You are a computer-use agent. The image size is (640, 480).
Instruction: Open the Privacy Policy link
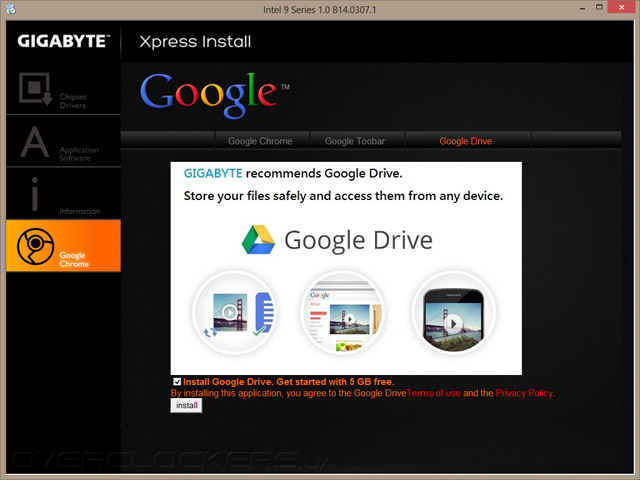pyautogui.click(x=524, y=393)
